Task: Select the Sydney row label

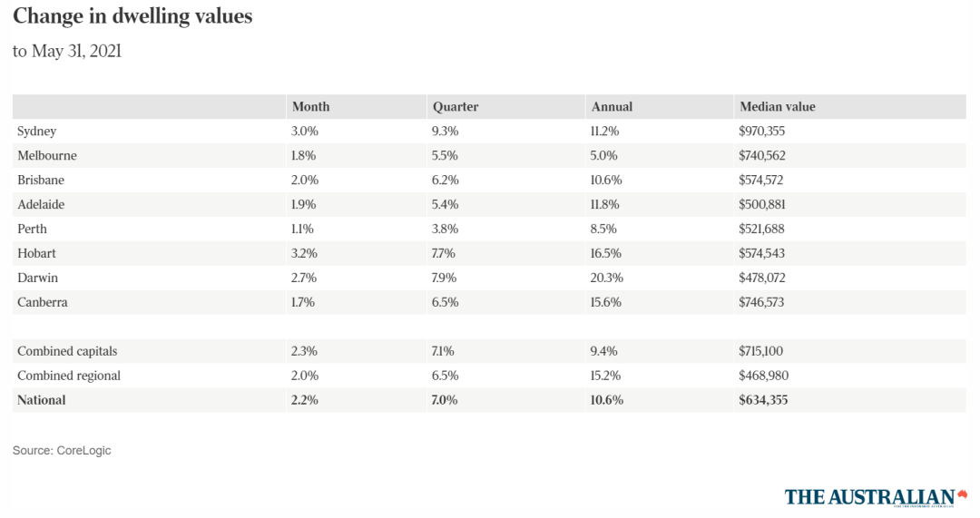Action: [36, 132]
